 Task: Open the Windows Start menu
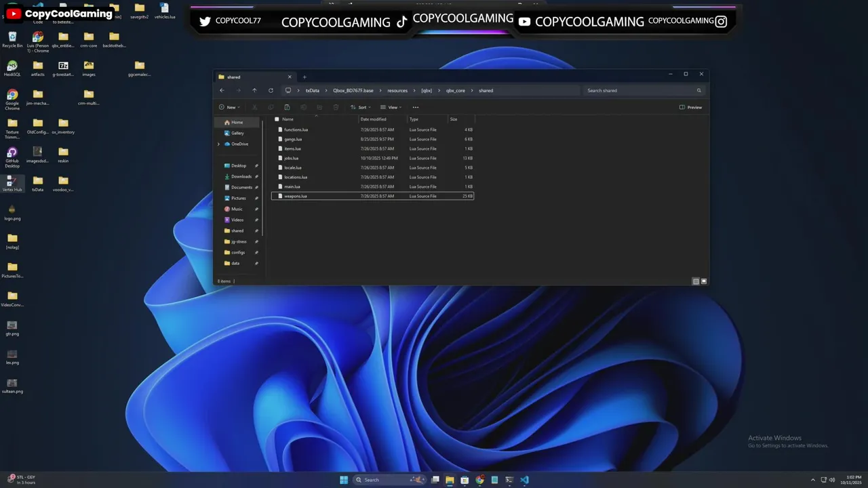click(344, 480)
